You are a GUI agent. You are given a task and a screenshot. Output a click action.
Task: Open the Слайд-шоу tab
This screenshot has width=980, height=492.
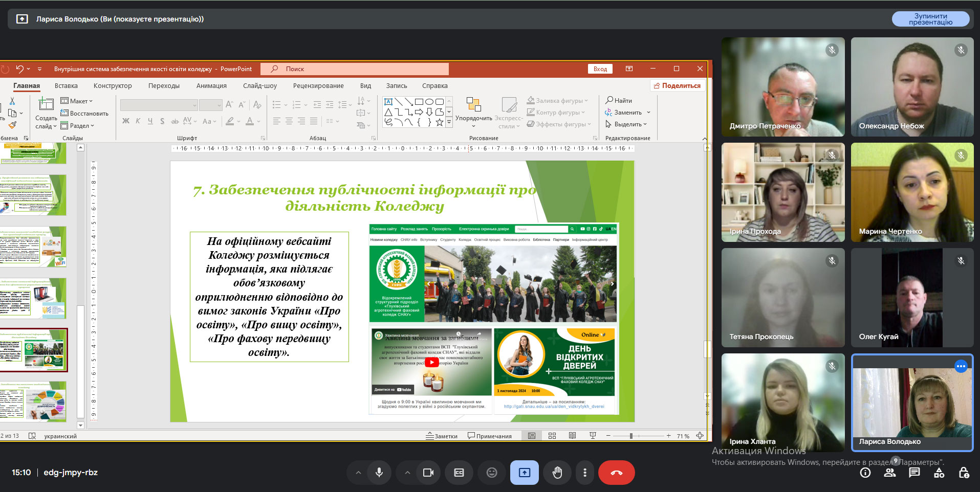coord(260,85)
